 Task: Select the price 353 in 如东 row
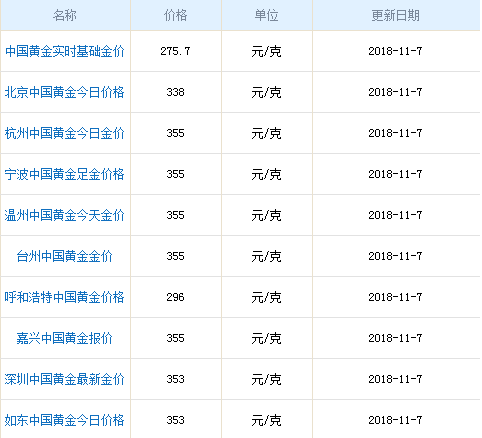175,420
